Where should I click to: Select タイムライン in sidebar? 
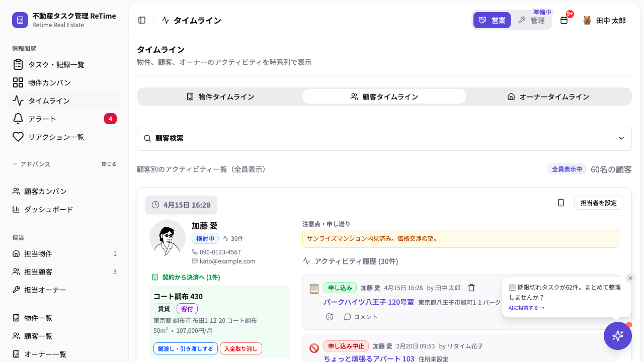pyautogui.click(x=64, y=101)
